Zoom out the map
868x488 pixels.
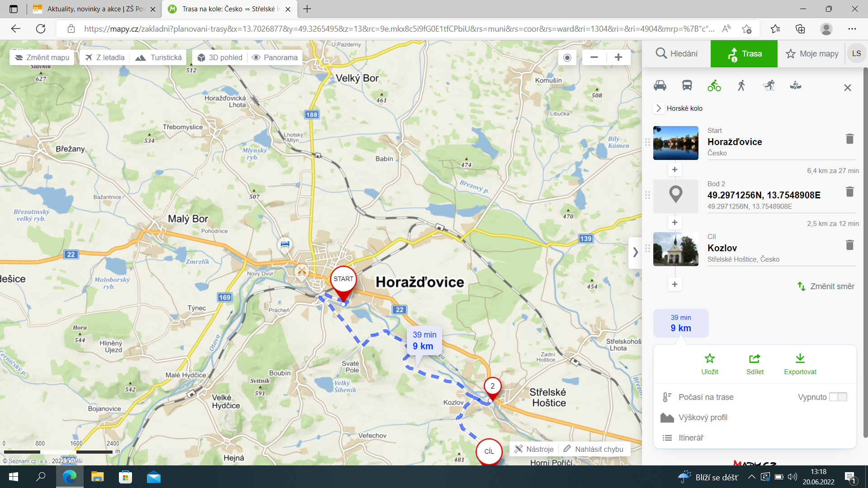click(x=594, y=57)
